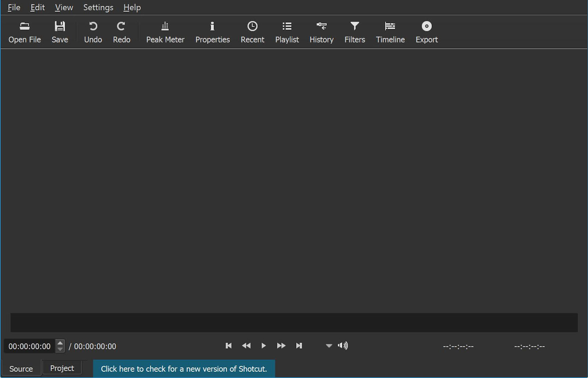The image size is (588, 378).
Task: Open the Properties panel
Action: tap(212, 32)
